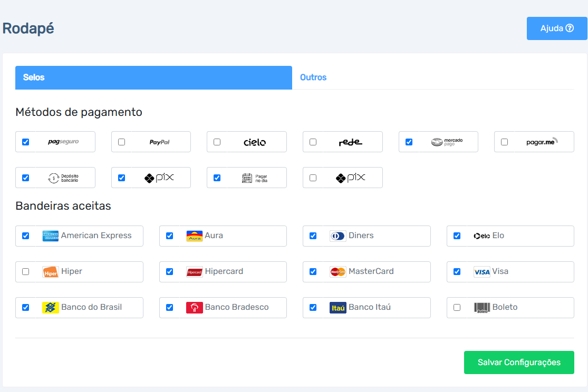Turn off the Pagar no dia checkbox
Image resolution: width=588 pixels, height=392 pixels.
pos(217,178)
